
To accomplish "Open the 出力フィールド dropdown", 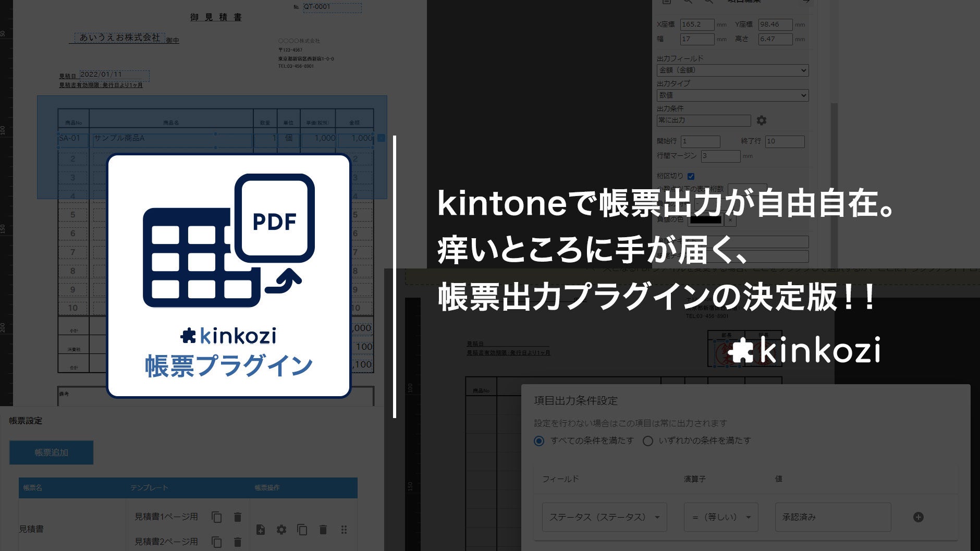I will click(732, 70).
